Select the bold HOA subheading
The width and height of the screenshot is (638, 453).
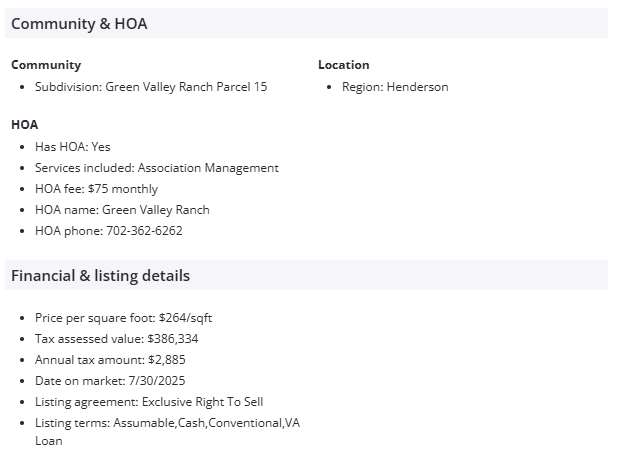(x=25, y=125)
